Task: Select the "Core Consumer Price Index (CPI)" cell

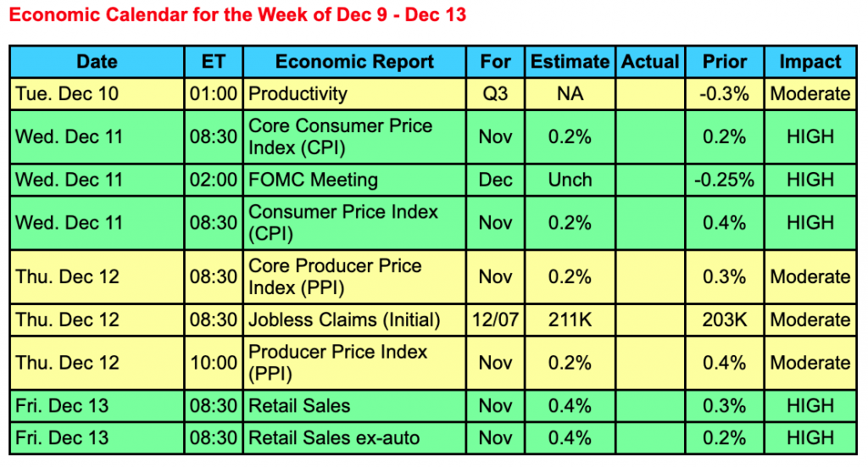Action: click(x=340, y=136)
